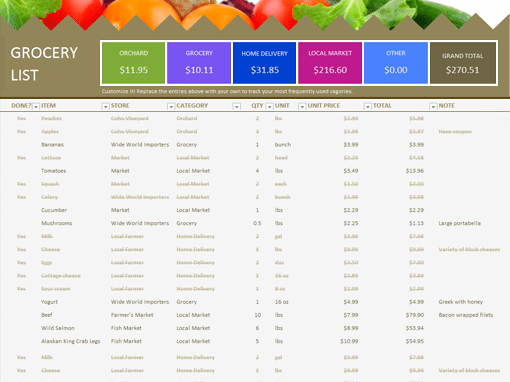Click the Done cell for Bananas
The height and width of the screenshot is (382, 510).
click(x=21, y=144)
